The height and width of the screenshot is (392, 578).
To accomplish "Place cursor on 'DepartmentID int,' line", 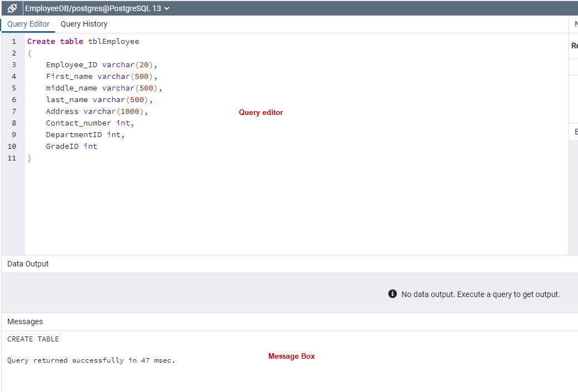I will pos(86,135).
